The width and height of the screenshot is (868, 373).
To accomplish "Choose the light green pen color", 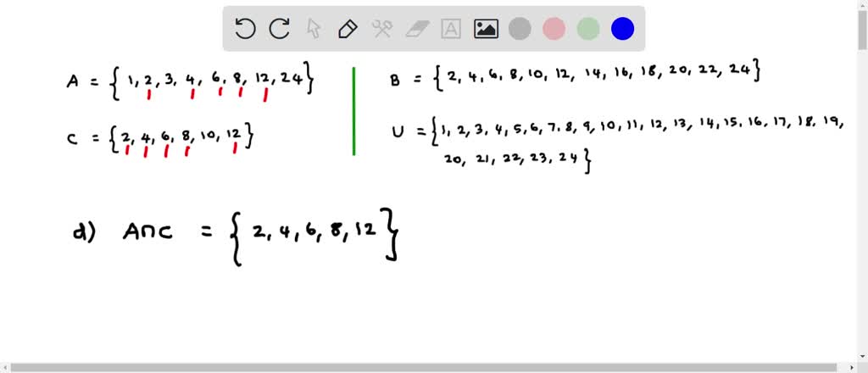I will coord(588,29).
